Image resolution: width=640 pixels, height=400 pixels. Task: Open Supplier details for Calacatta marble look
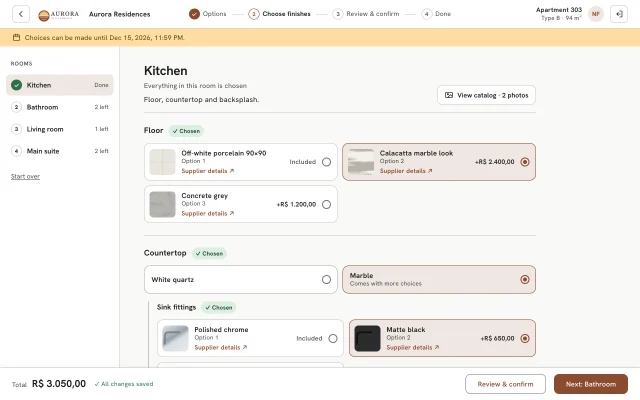tap(406, 171)
